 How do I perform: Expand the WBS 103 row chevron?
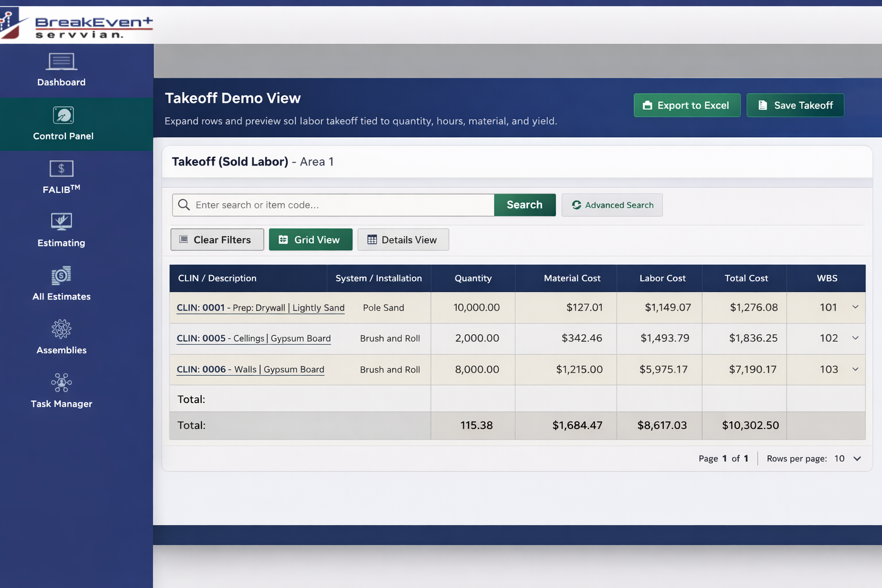855,369
